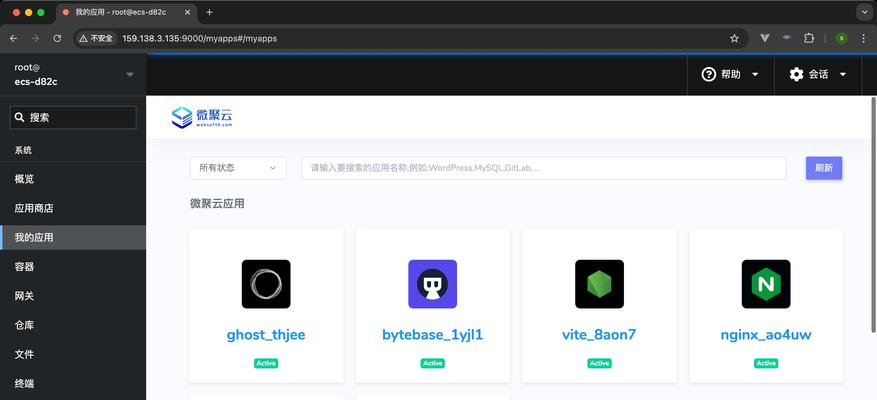The height and width of the screenshot is (400, 877).
Task: Focus the sidebar 搜索 search box
Action: click(73, 117)
